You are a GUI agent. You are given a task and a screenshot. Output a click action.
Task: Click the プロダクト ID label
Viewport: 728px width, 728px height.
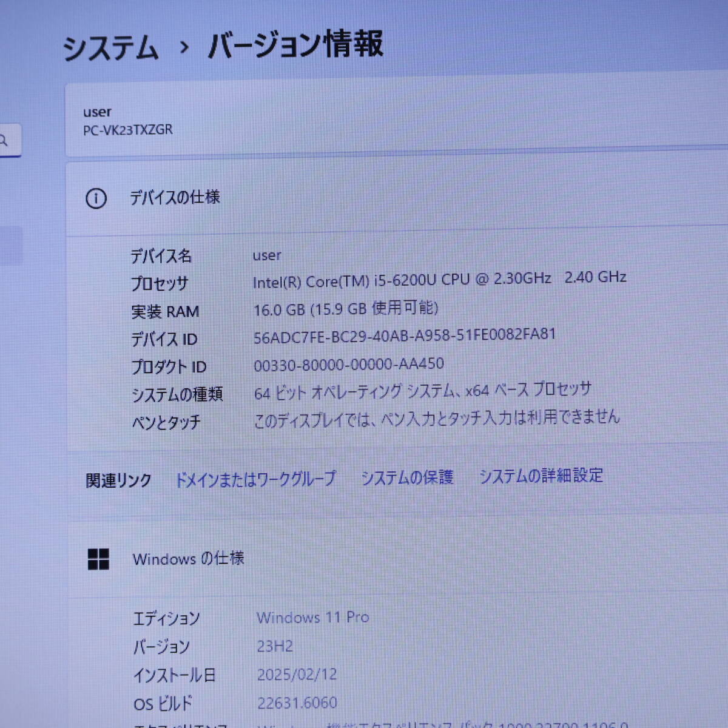click(169, 367)
